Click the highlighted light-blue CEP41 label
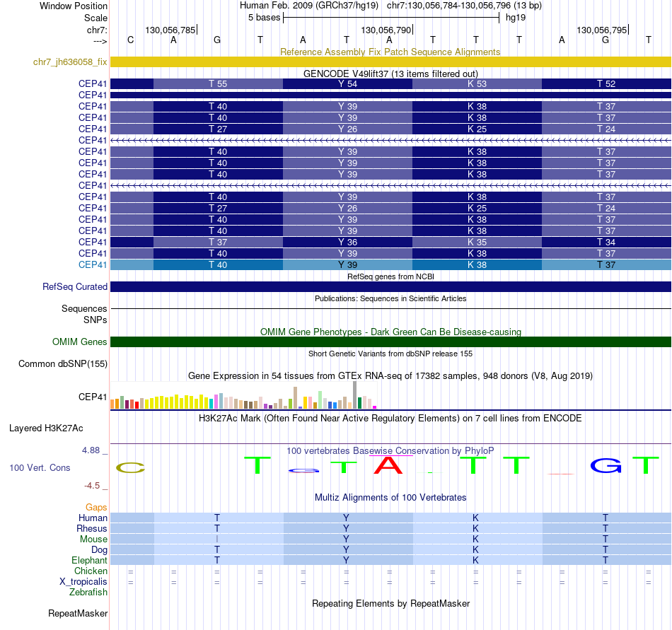Screen dimensions: 672x630 pos(93,264)
